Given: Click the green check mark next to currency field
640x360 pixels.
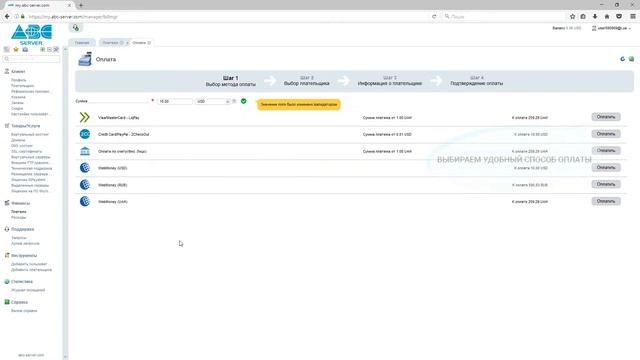Looking at the screenshot, I should pyautogui.click(x=244, y=101).
